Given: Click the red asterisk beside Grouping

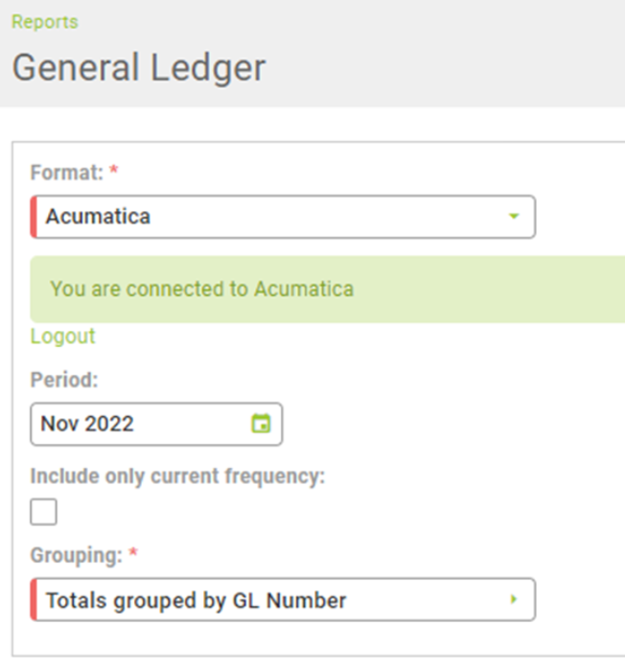Looking at the screenshot, I should 131,553.
